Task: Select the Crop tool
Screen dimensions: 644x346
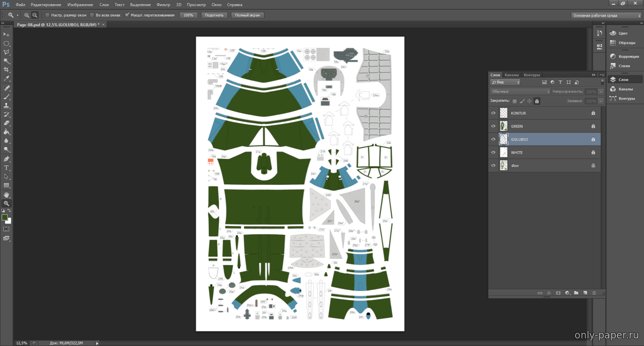Action: click(x=7, y=70)
